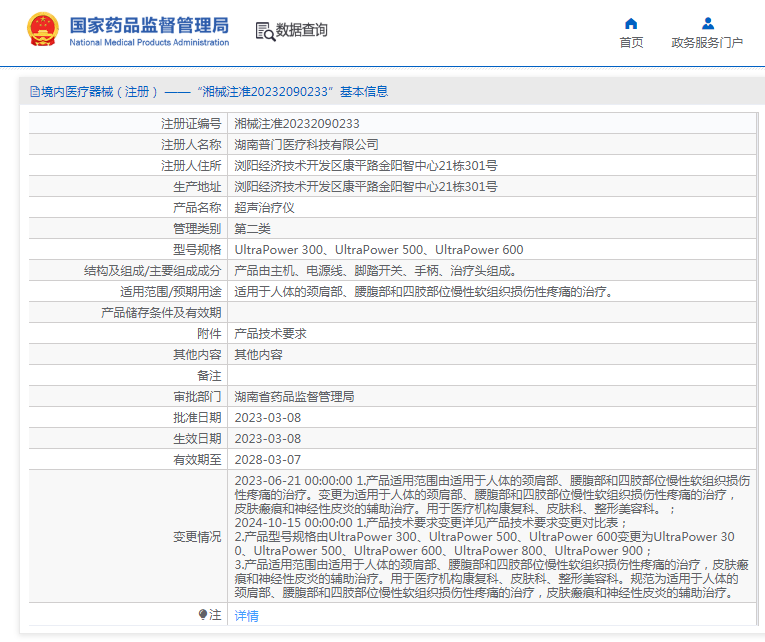Click 湖南普门医疗科技有限公司 registrant name
Viewport: 765px width, 642px height.
coord(306,145)
